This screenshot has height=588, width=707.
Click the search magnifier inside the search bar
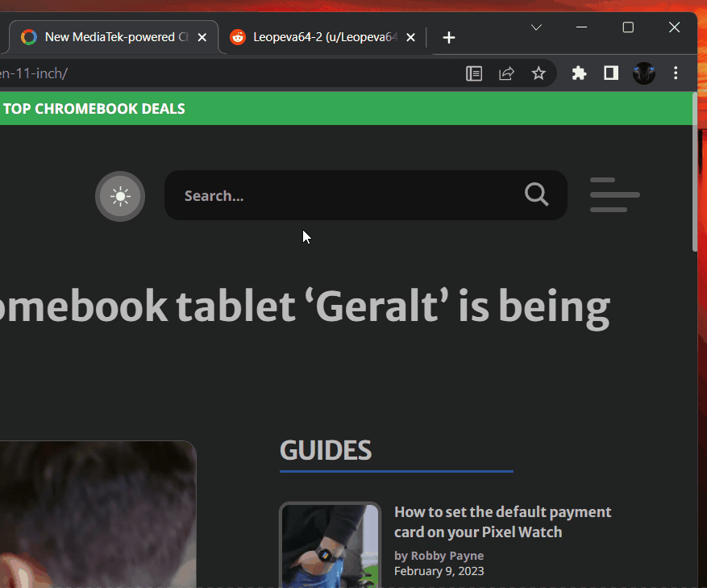point(536,194)
